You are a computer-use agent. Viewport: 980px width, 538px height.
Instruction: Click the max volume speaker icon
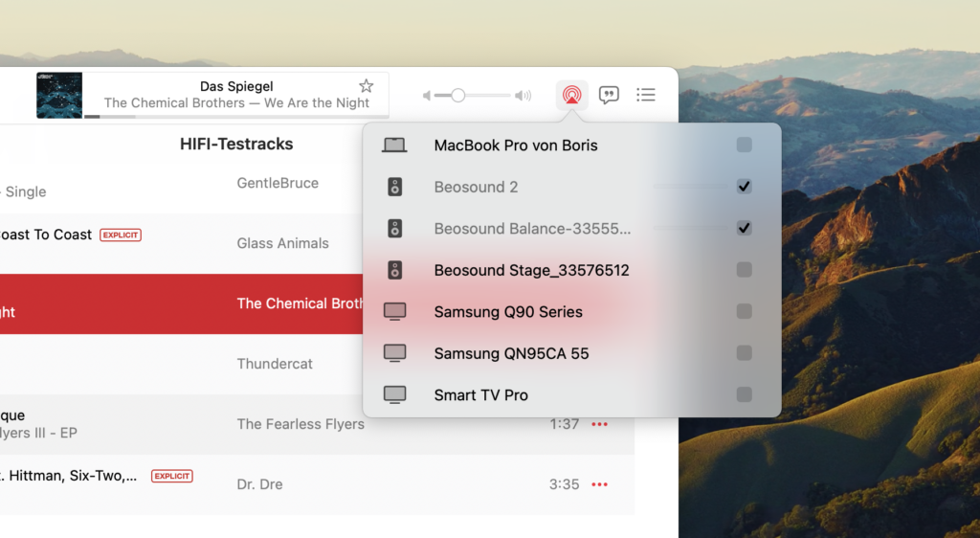tap(523, 96)
